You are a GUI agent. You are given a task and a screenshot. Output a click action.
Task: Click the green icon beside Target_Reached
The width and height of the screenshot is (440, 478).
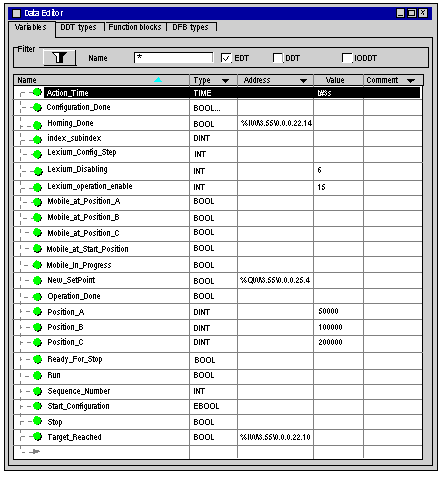click(37, 436)
